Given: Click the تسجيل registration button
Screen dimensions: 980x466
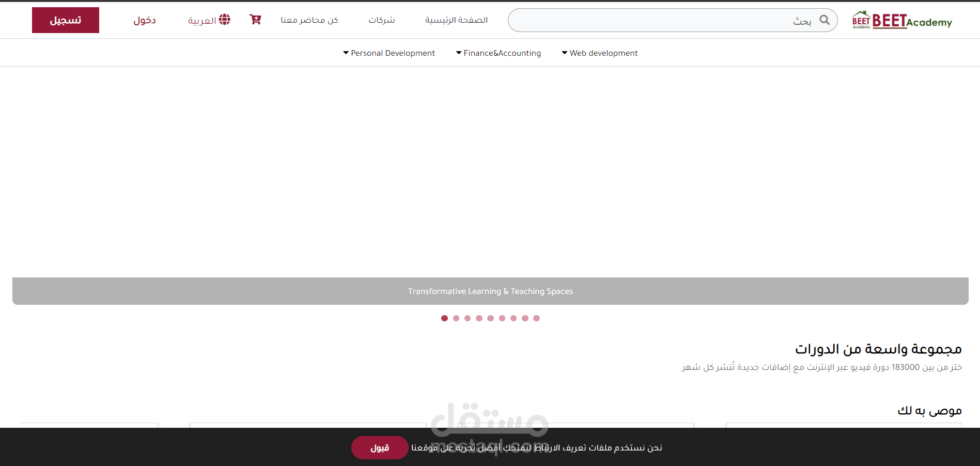Looking at the screenshot, I should 65,20.
